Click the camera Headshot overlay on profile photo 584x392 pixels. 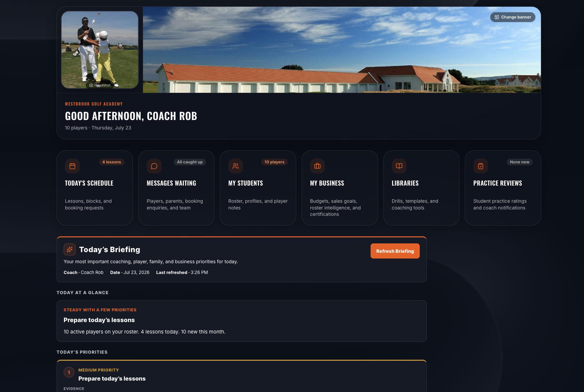tap(100, 85)
